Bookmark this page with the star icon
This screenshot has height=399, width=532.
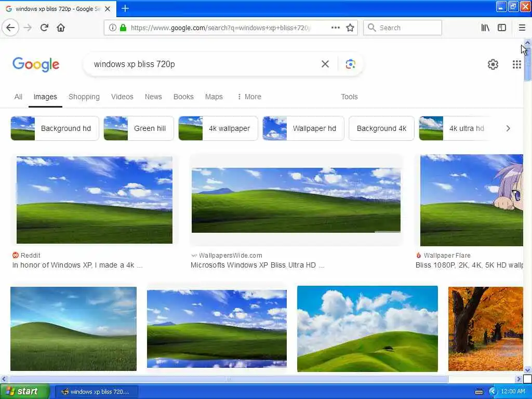click(x=350, y=28)
